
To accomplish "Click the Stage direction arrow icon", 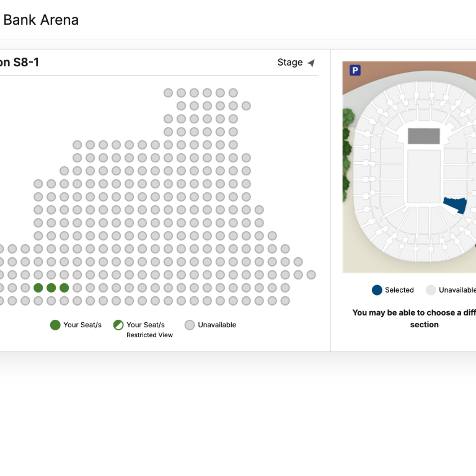I will (x=311, y=63).
